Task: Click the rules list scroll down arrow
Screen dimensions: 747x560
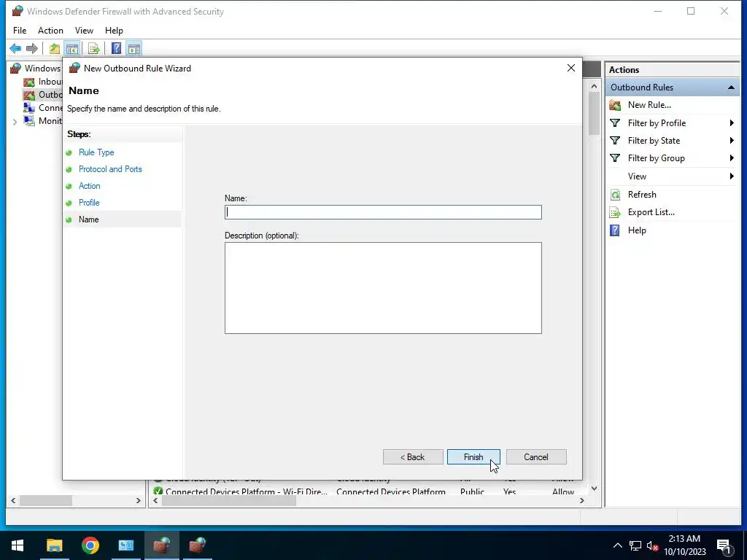Action: click(x=594, y=489)
